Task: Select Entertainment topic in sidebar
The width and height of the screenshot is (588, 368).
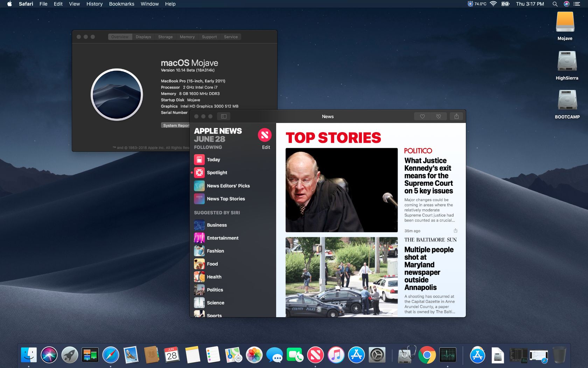Action: (232, 238)
